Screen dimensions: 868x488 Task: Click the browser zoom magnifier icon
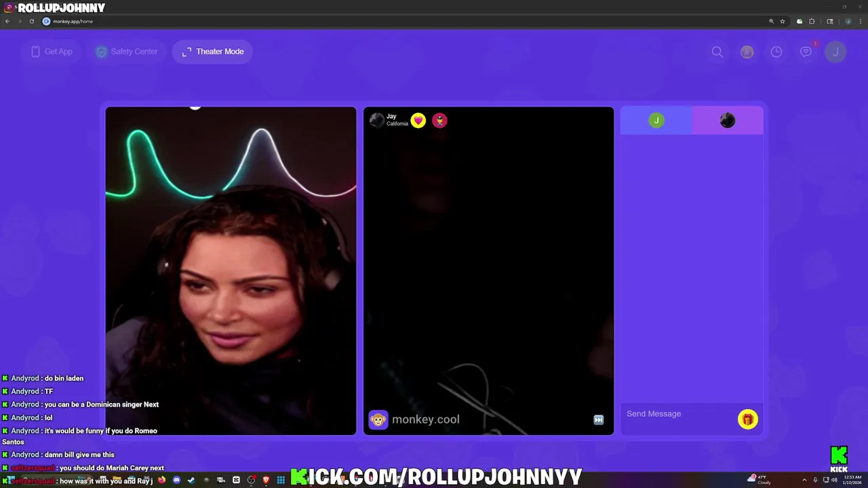tap(771, 21)
